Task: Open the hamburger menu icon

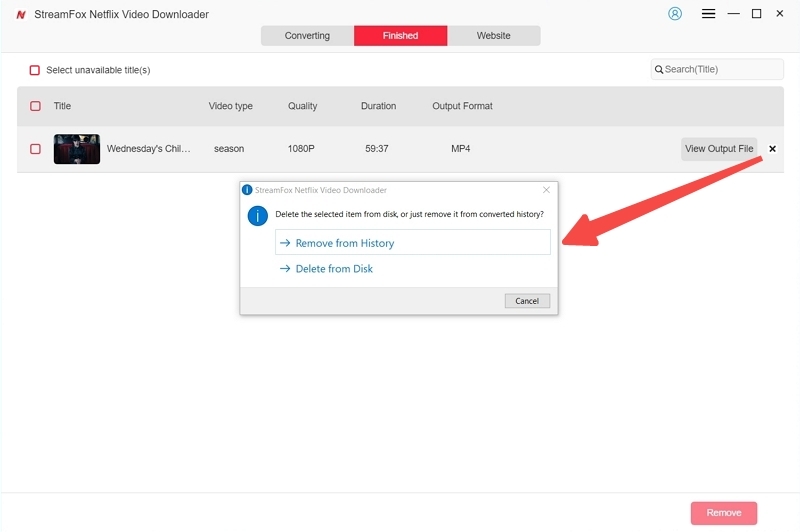Action: click(x=708, y=14)
